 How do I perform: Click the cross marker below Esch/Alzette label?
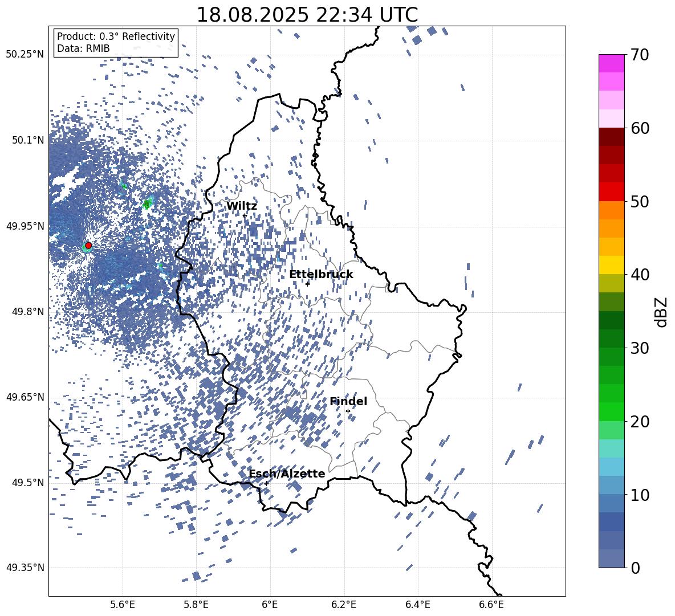(x=266, y=483)
